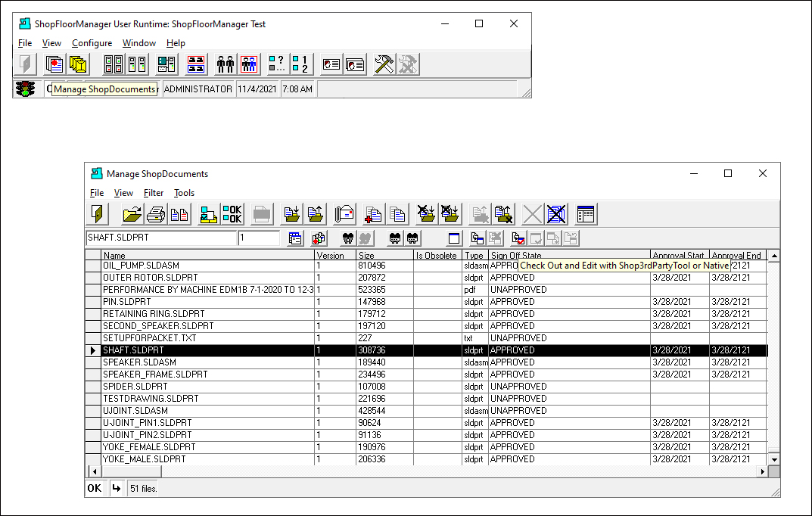This screenshot has width=812, height=516.
Task: Open the hammer and wrench tools icon
Action: [x=384, y=64]
